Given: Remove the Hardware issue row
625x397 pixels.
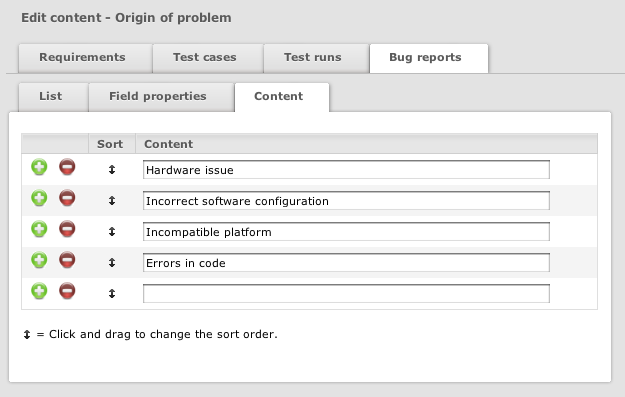Looking at the screenshot, I should pyautogui.click(x=67, y=167).
